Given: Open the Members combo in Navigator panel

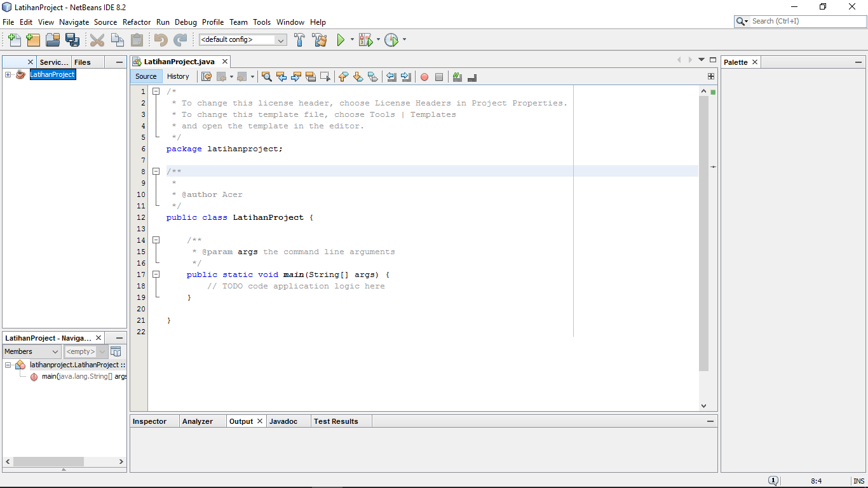Looking at the screenshot, I should point(31,351).
